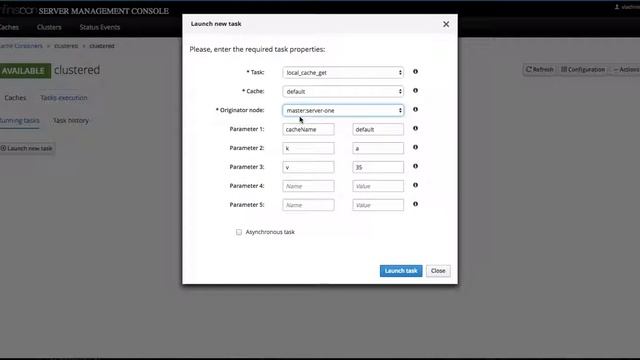
Task: Open the Clusters menu in console header
Action: 49,27
